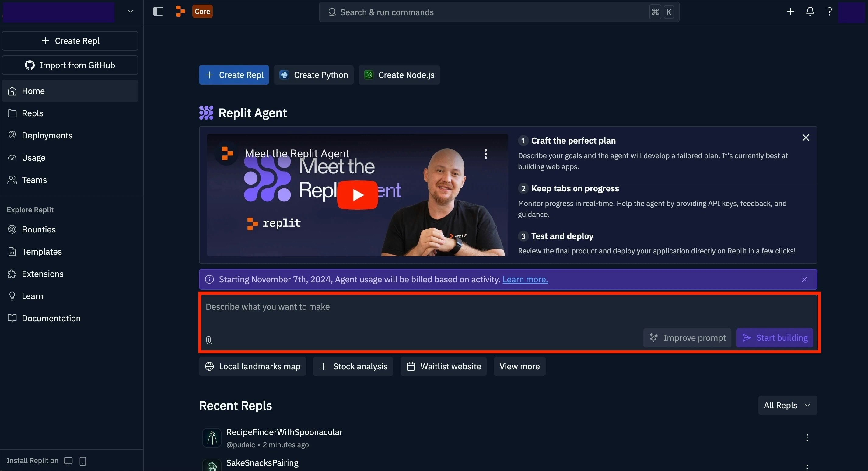868x471 pixels.
Task: Play the Meet the Replit Agent video
Action: point(357,195)
